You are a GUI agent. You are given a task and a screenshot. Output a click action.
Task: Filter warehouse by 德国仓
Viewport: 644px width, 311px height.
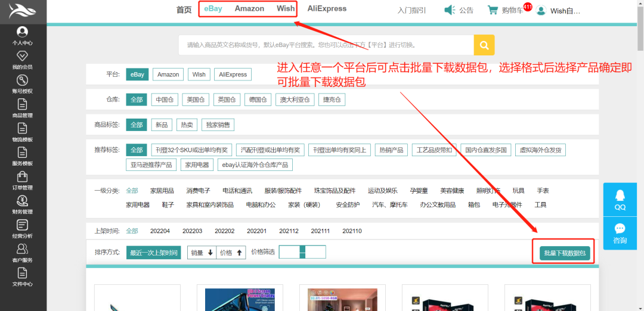tap(258, 99)
